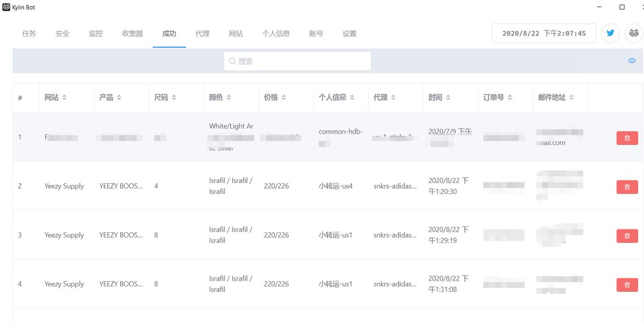Click the Kylin Bot title bar logo
This screenshot has width=644, height=324.
(x=6, y=8)
